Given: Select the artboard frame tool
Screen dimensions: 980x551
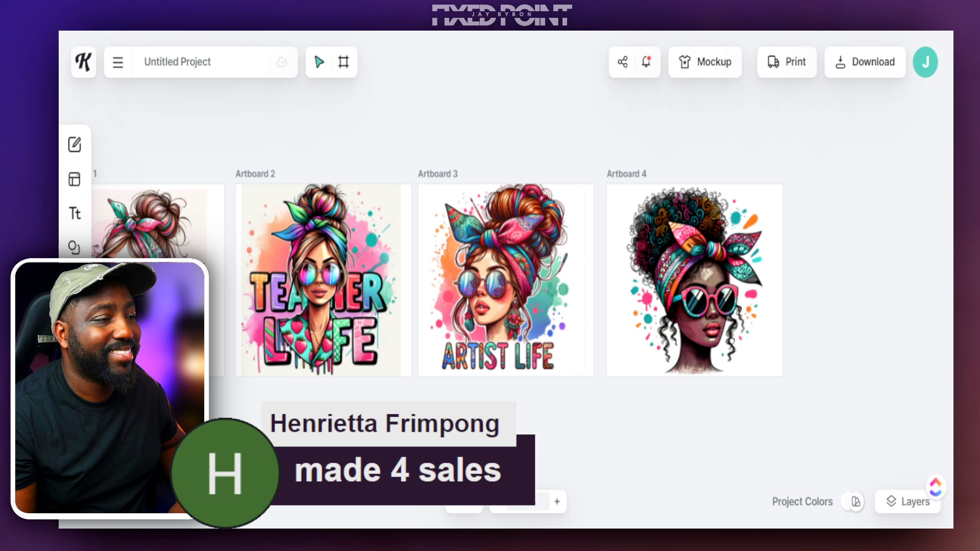Looking at the screenshot, I should 344,62.
